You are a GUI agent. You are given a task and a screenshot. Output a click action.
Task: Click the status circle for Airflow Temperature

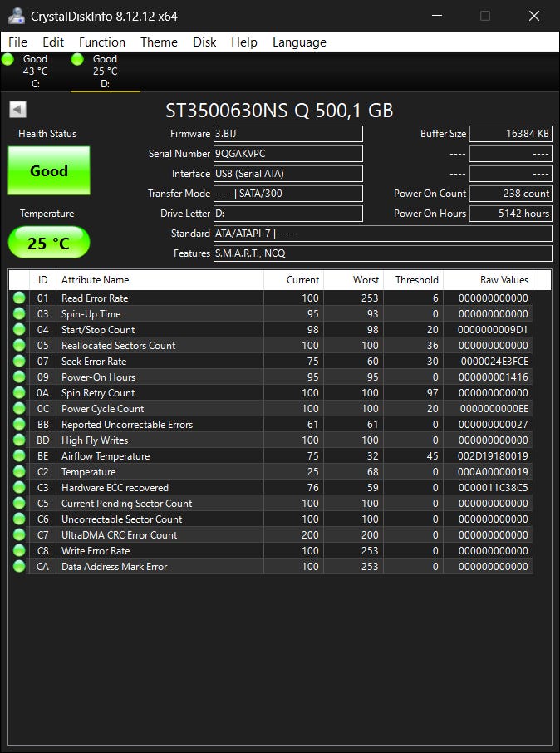(19, 455)
